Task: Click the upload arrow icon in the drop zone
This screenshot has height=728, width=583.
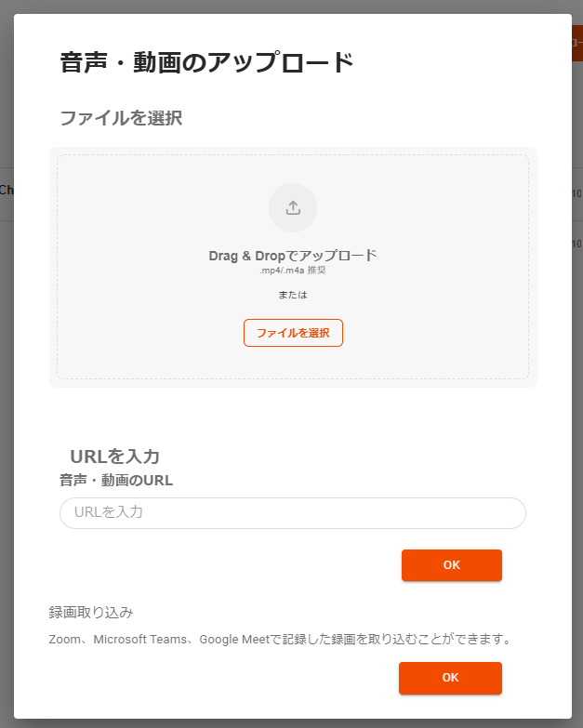Action: pyautogui.click(x=293, y=207)
